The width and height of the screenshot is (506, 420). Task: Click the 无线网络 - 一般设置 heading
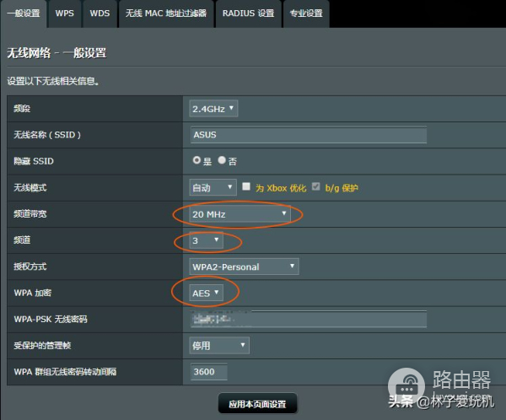(57, 53)
